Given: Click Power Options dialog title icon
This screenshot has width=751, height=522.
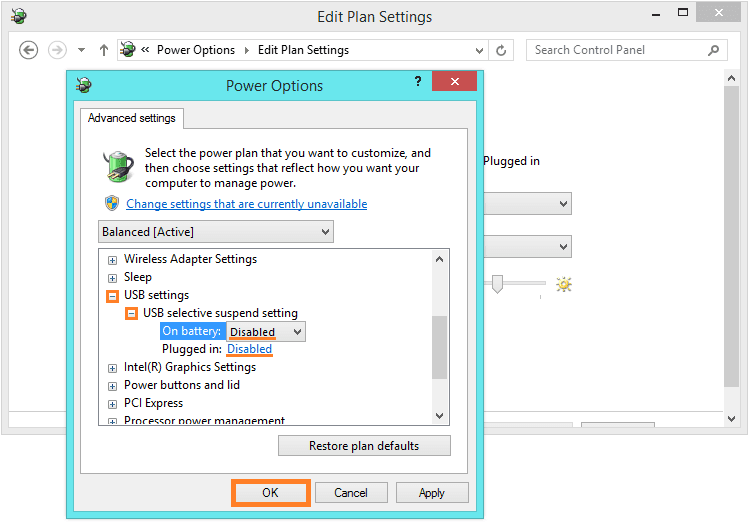Looking at the screenshot, I should point(84,85).
